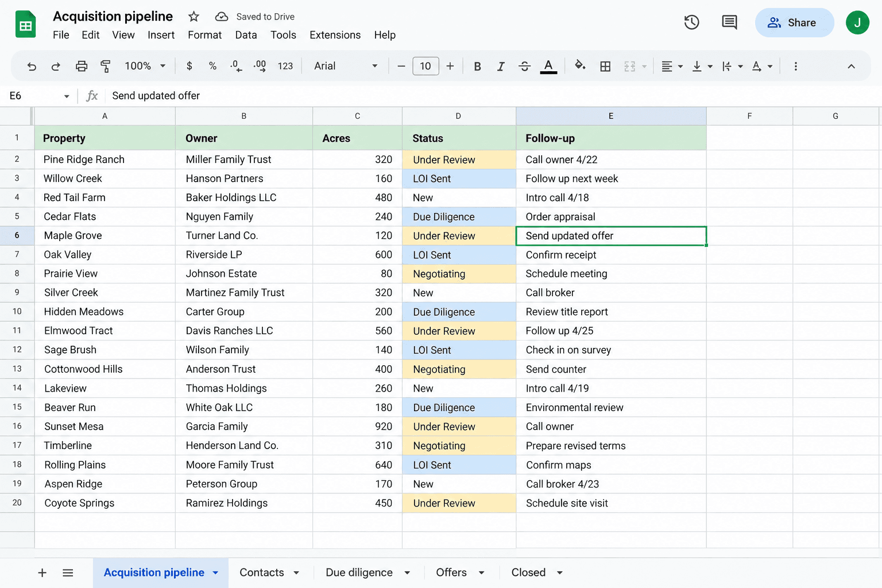Image resolution: width=882 pixels, height=588 pixels.
Task: Print the spreadsheet with the printer icon
Action: [82, 66]
